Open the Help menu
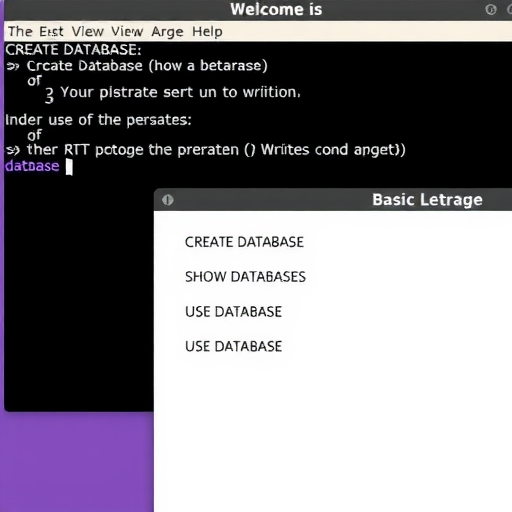 [207, 32]
